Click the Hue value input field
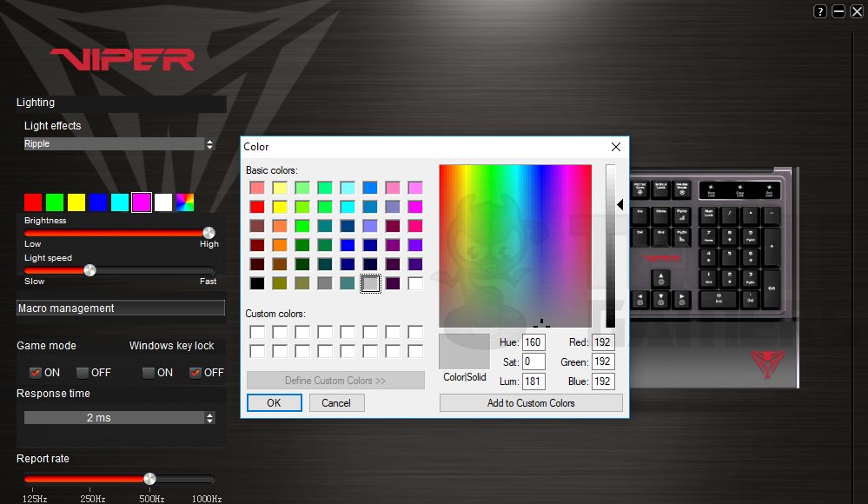This screenshot has width=868, height=504. (x=533, y=342)
